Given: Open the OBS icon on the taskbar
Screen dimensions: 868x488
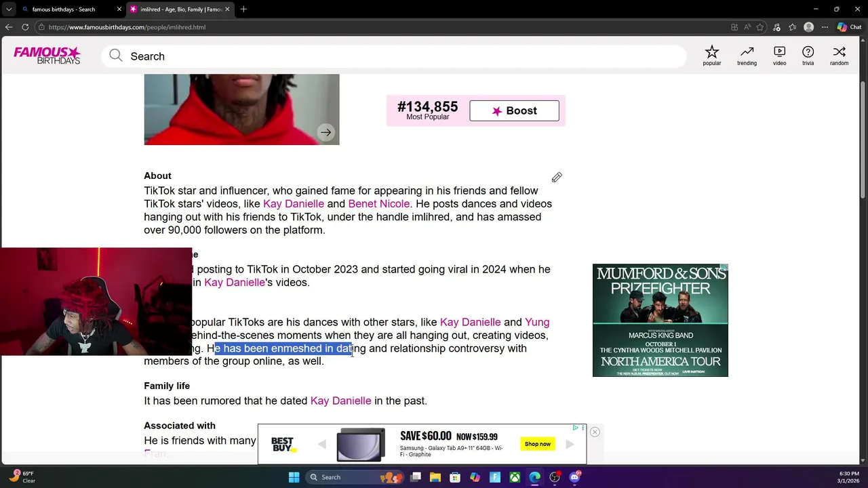Looking at the screenshot, I should click(x=555, y=477).
